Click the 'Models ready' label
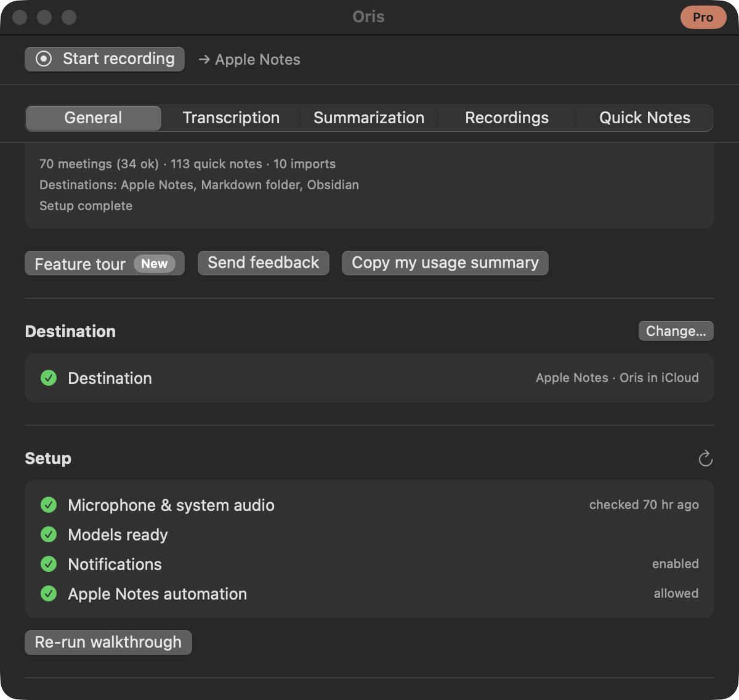 [x=118, y=535]
